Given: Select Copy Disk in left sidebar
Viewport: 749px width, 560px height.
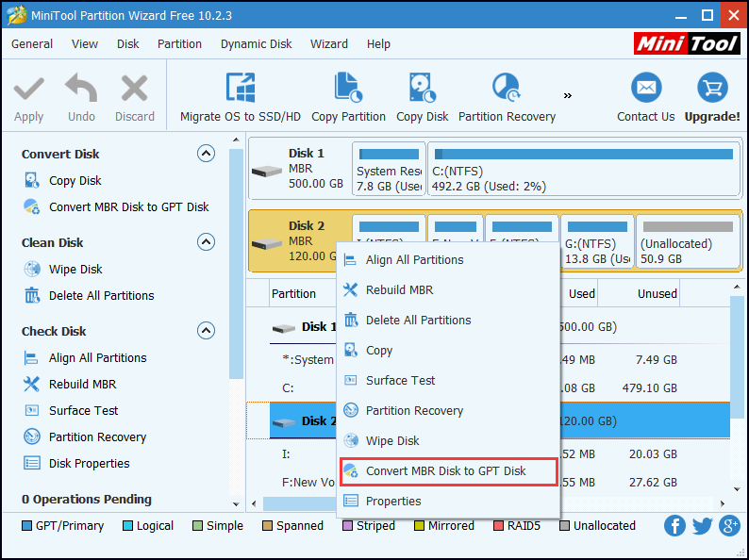Looking at the screenshot, I should coord(63,180).
